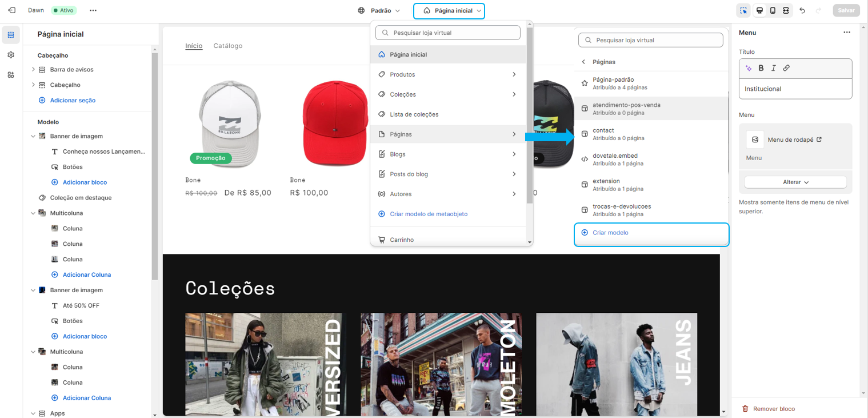Expand the Cabeçalho section row

(33, 85)
